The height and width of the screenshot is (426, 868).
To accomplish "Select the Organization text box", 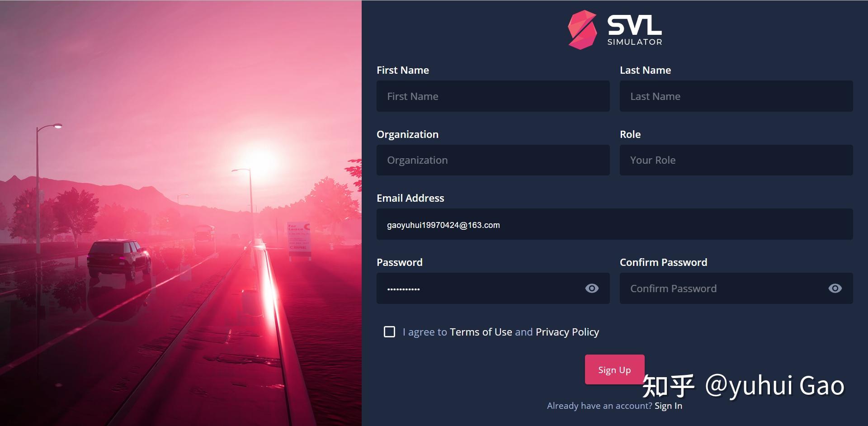I will [x=493, y=160].
